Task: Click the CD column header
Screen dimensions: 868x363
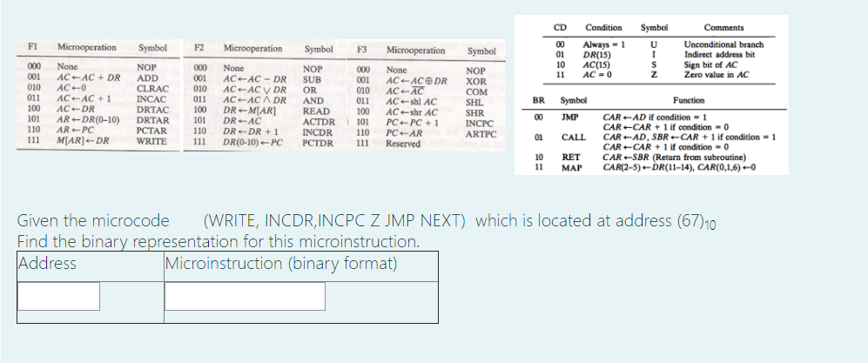Action: 560,27
